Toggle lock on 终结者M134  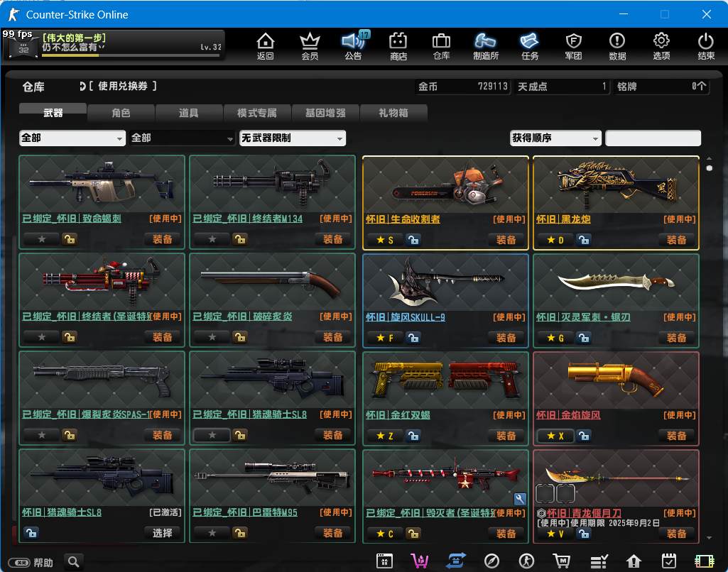240,239
